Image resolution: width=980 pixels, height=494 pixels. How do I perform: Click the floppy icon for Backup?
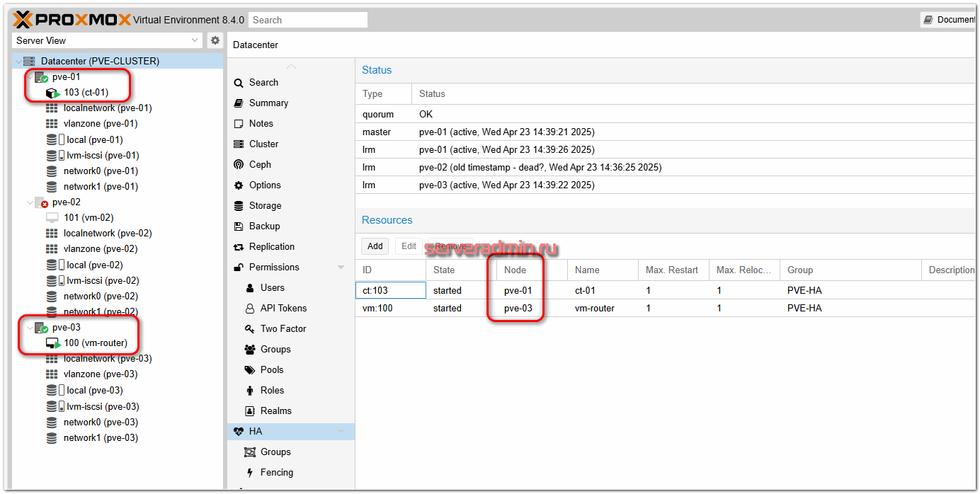coord(239,226)
